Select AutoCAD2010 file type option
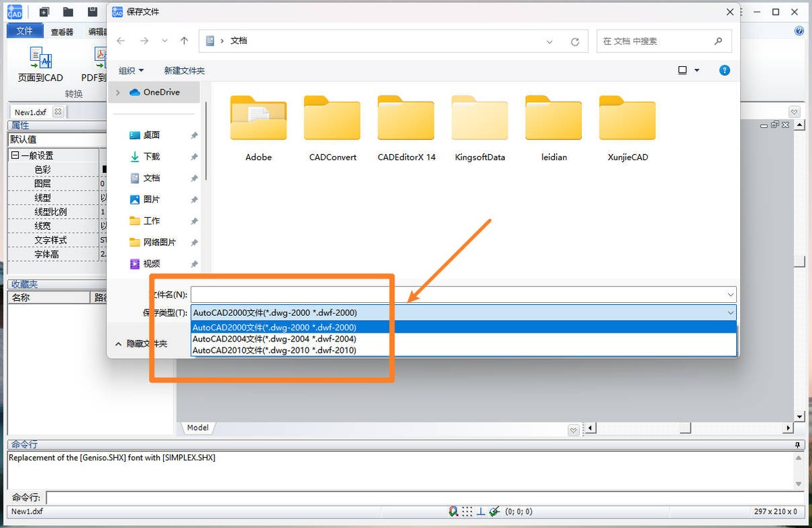Viewport: 812px width, 528px height. pyautogui.click(x=274, y=350)
